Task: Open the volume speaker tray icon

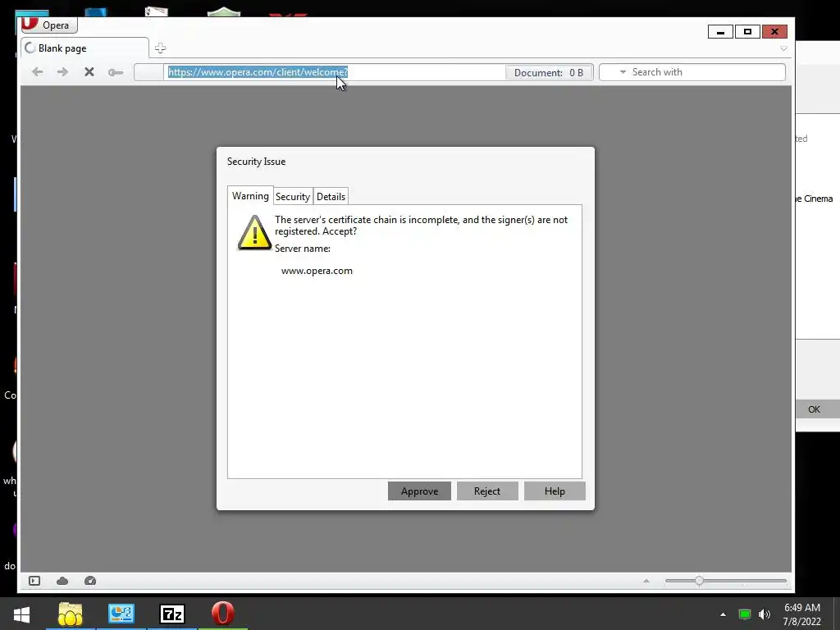Action: point(765,614)
